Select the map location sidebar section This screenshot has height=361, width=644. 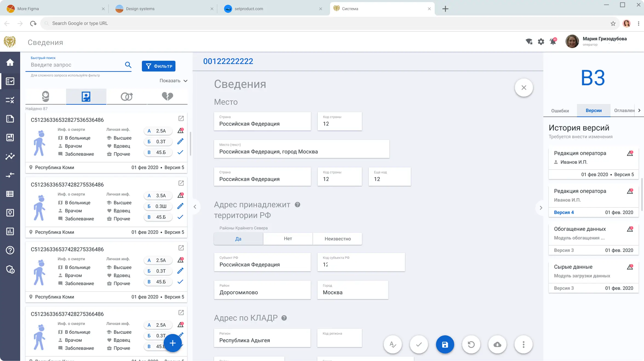click(x=10, y=213)
